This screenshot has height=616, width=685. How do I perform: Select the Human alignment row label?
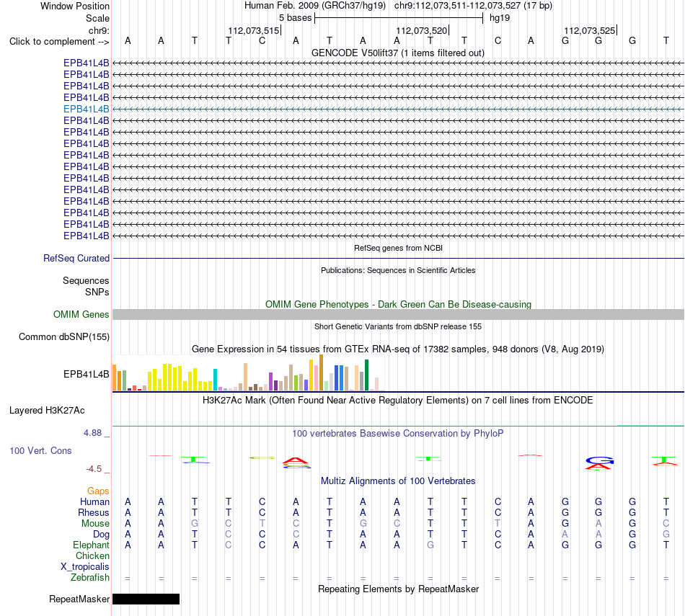pos(94,502)
